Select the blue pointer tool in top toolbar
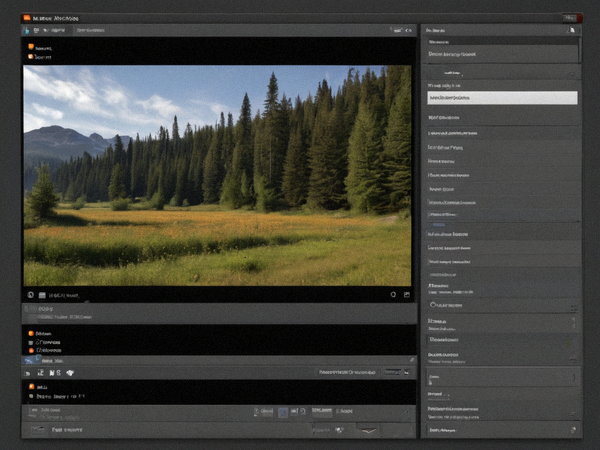The width and height of the screenshot is (600, 450). 26,30
